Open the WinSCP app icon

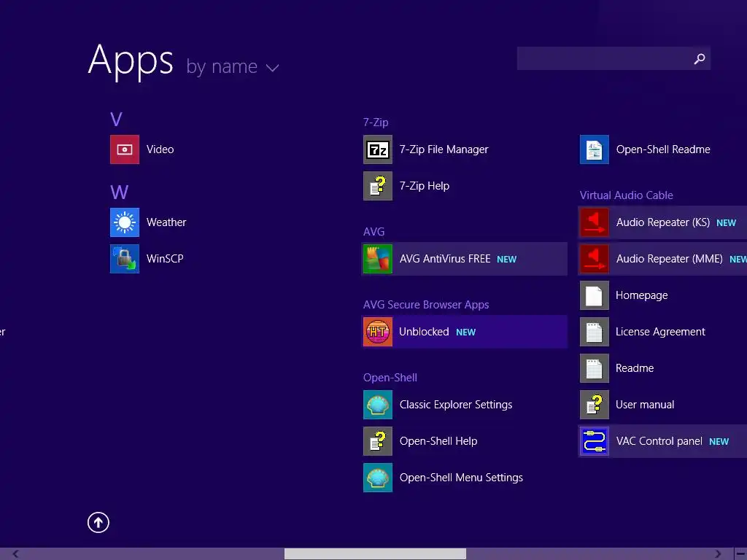pos(124,259)
